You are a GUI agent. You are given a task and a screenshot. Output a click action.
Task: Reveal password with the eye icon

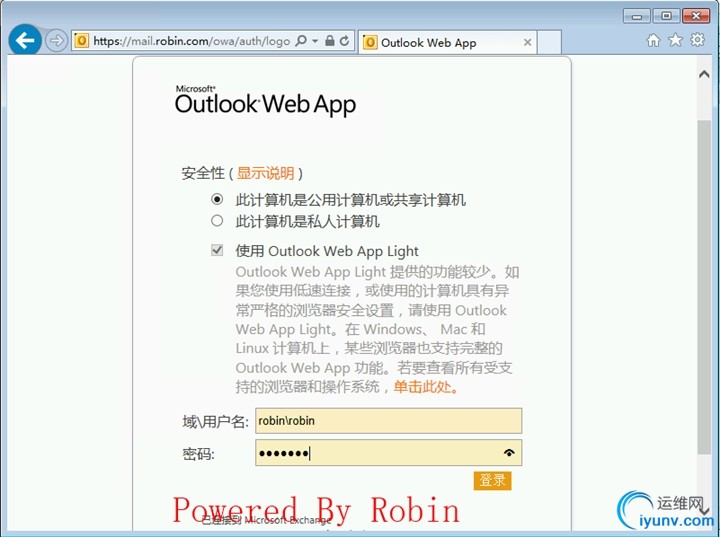(509, 453)
